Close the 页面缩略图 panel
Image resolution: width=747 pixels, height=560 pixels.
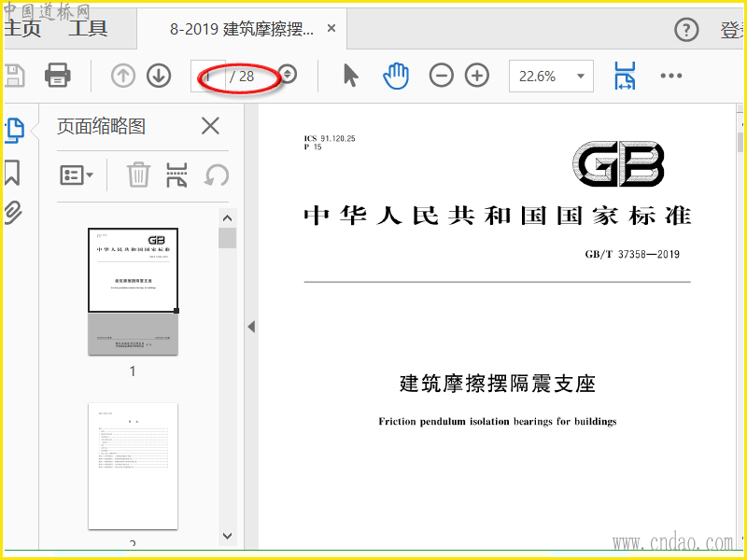[x=210, y=126]
